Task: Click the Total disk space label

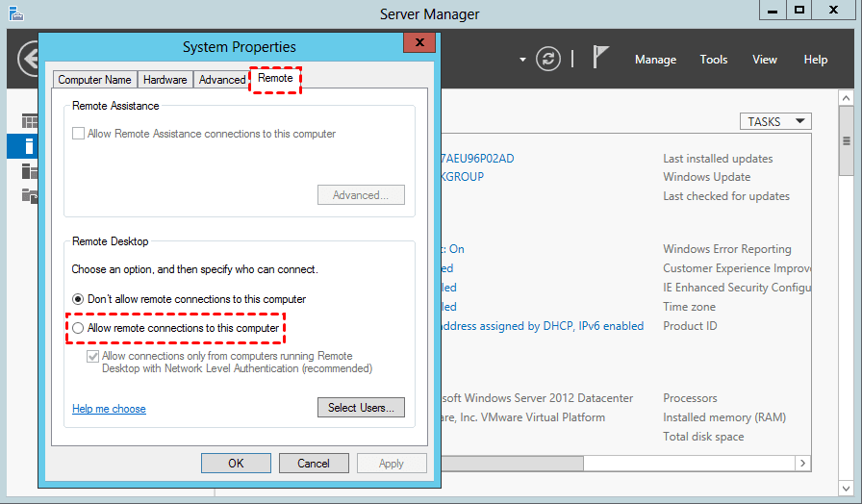Action: (703, 437)
